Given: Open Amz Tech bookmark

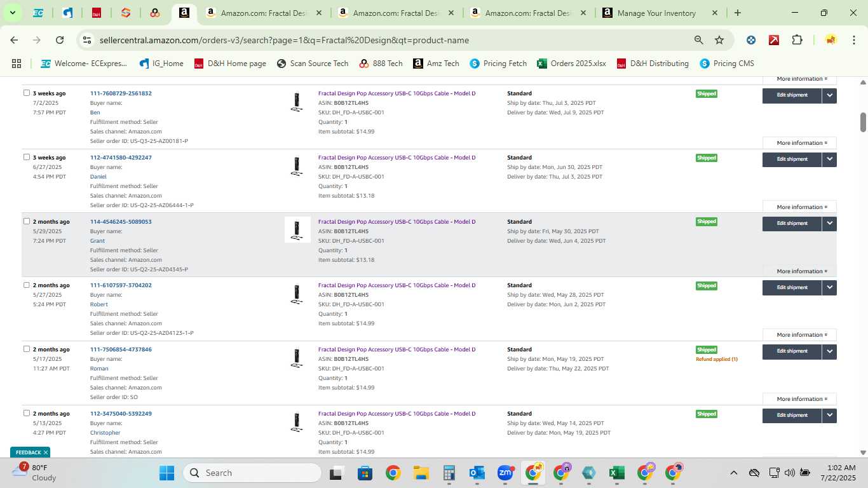Looking at the screenshot, I should pos(436,64).
